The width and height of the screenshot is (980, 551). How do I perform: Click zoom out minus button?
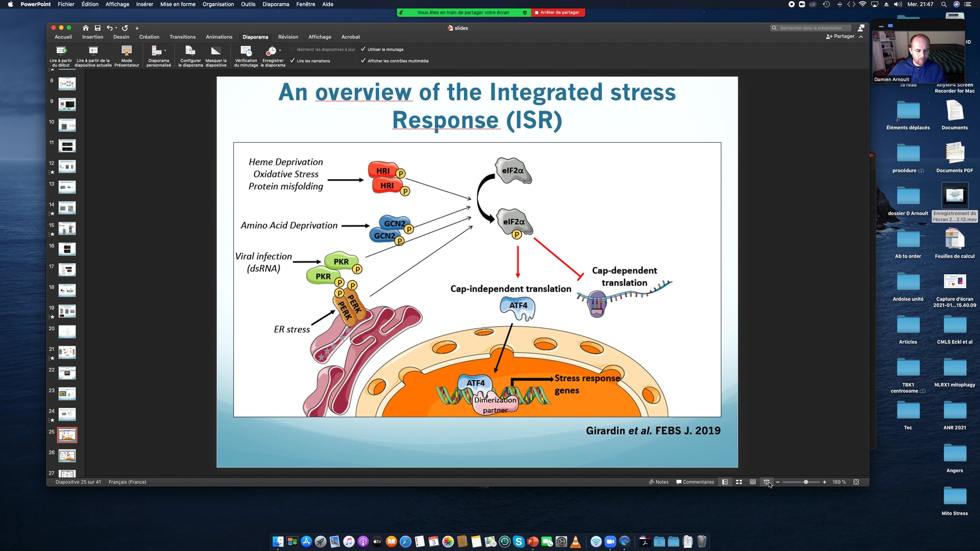[x=778, y=482]
